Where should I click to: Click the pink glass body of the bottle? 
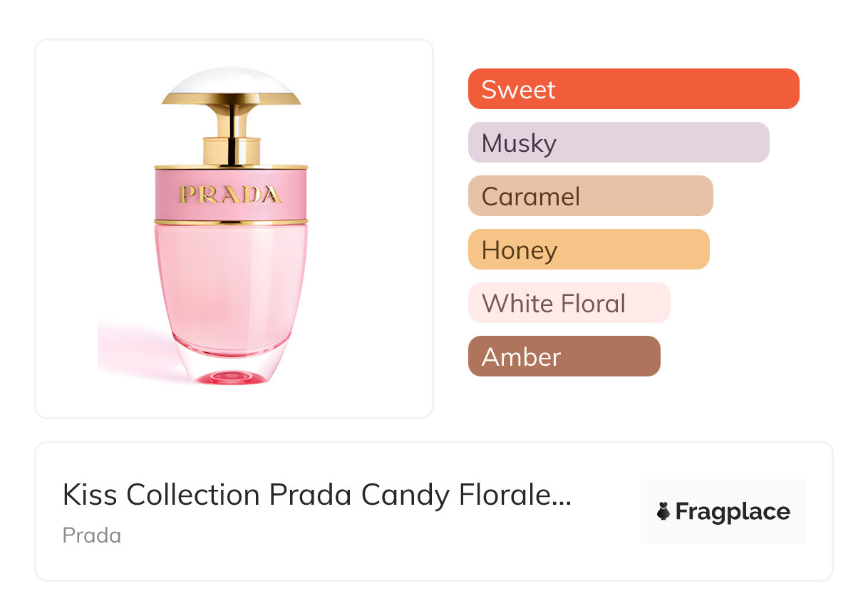pos(231,285)
